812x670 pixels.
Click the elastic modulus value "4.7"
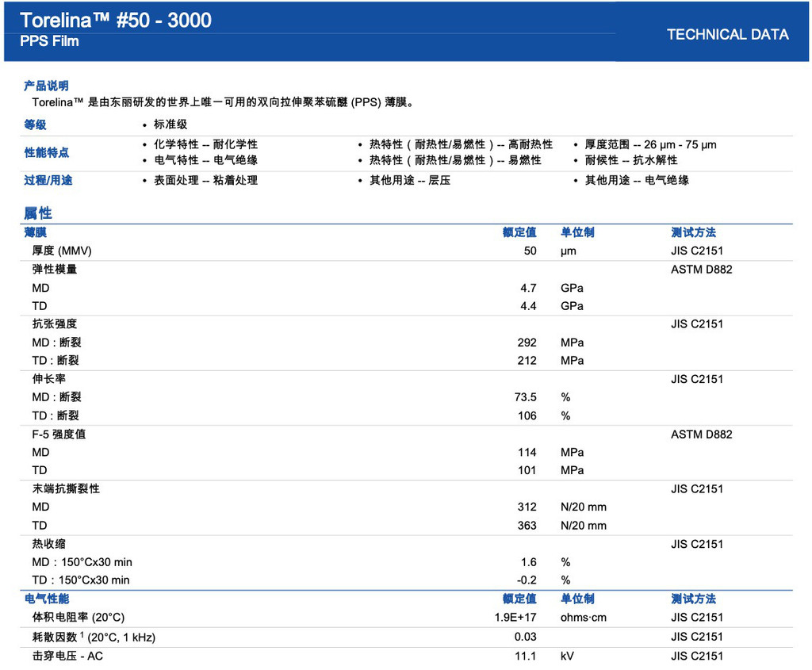point(528,288)
